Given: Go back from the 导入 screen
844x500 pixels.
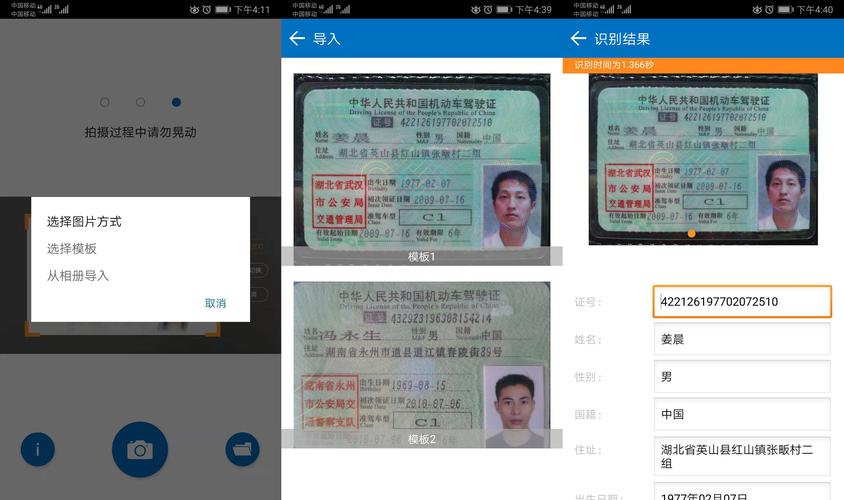Looking at the screenshot, I should pyautogui.click(x=297, y=39).
